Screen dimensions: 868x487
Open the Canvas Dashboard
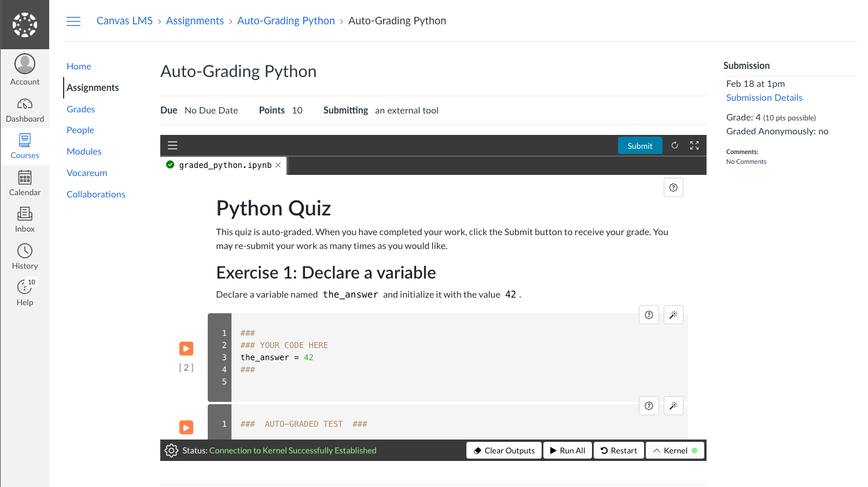pyautogui.click(x=25, y=110)
